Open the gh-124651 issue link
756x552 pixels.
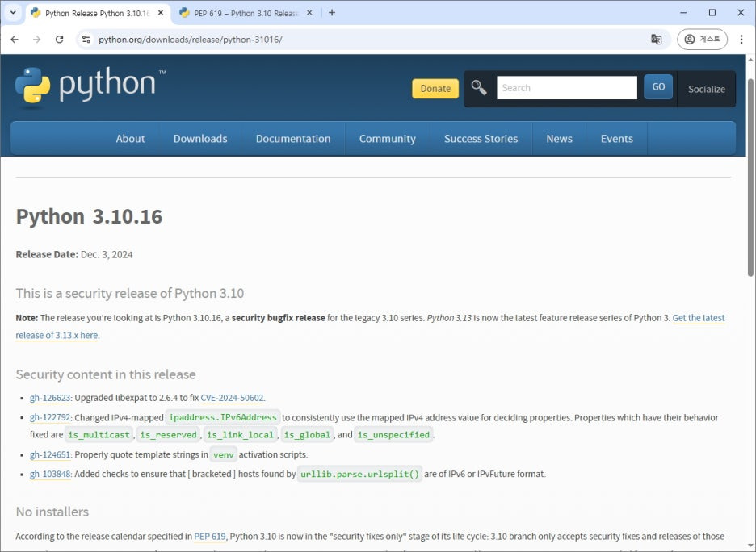point(50,454)
